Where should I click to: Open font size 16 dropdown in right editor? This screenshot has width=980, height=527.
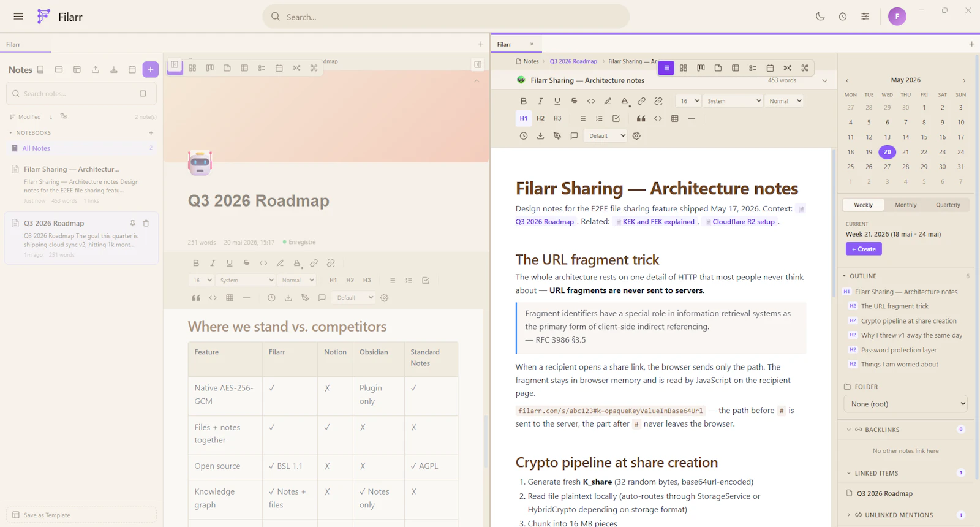pos(688,101)
